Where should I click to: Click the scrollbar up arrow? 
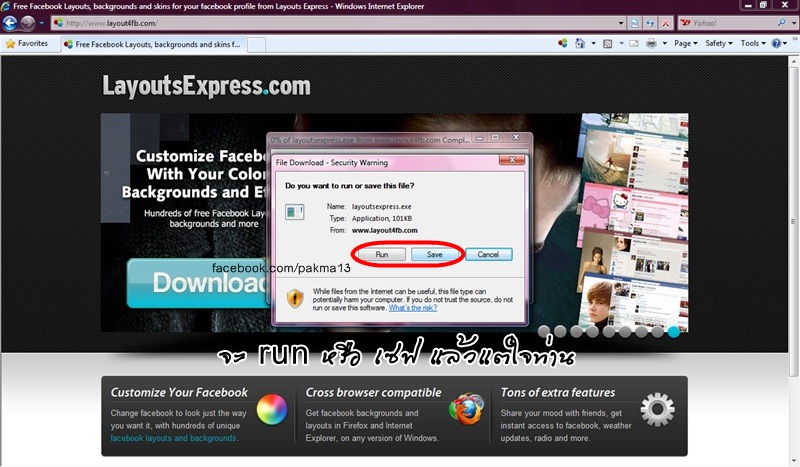(794, 61)
